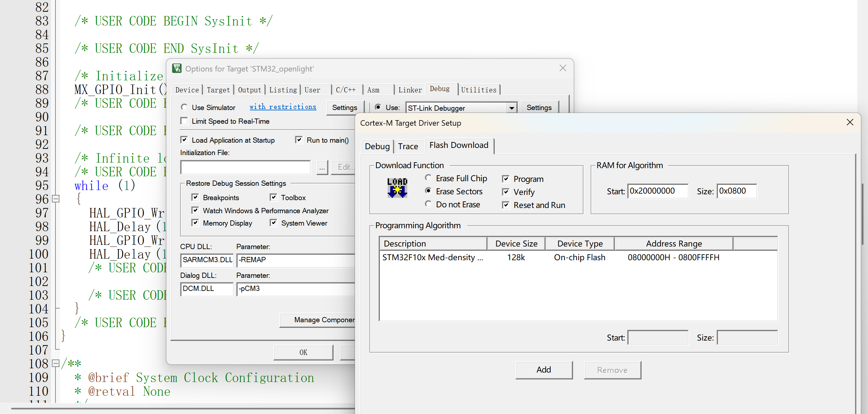
Task: Toggle Memory Display checkbox
Action: click(195, 223)
